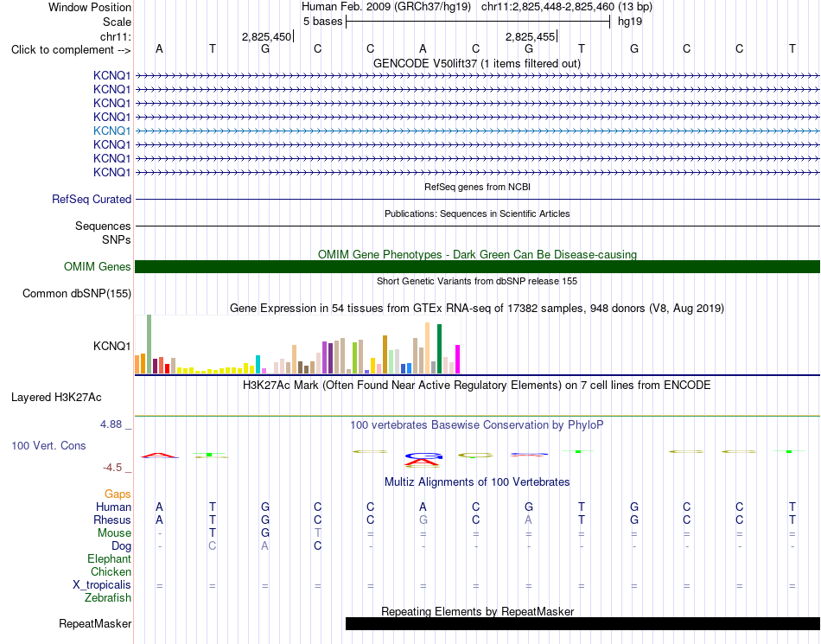Click the 'Layered H3K27Ac' track label
The width and height of the screenshot is (821, 644).
(x=56, y=398)
